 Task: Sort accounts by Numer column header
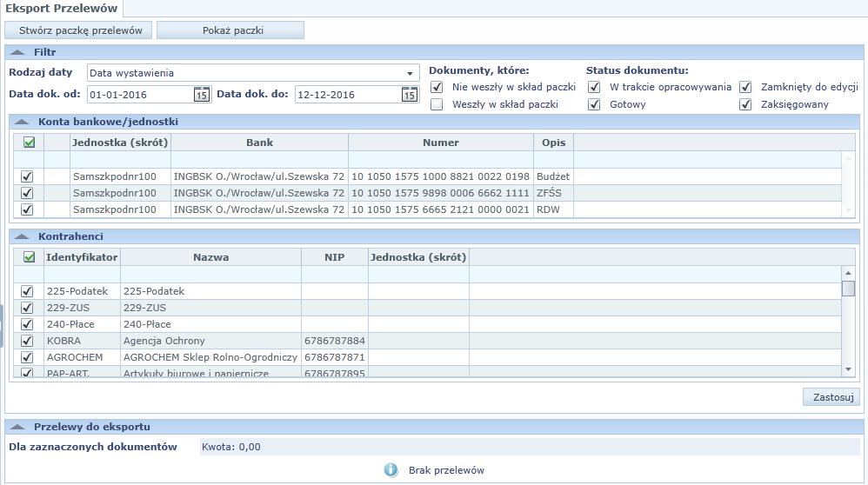[441, 143]
